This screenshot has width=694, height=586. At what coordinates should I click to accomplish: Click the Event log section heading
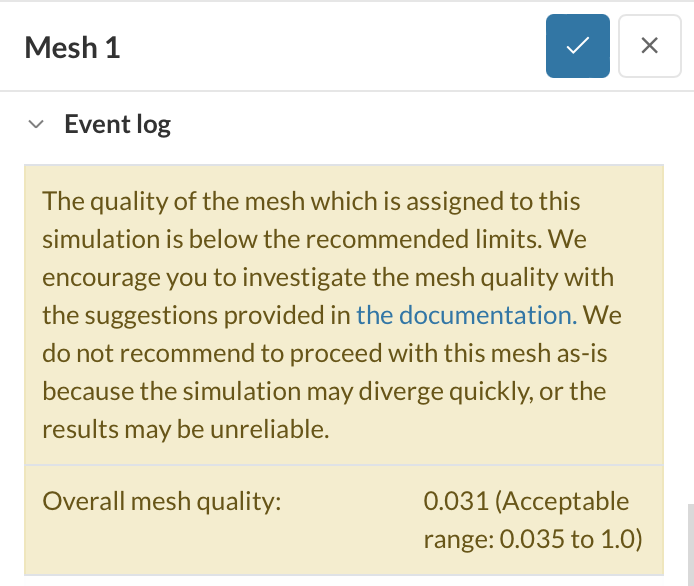(117, 125)
